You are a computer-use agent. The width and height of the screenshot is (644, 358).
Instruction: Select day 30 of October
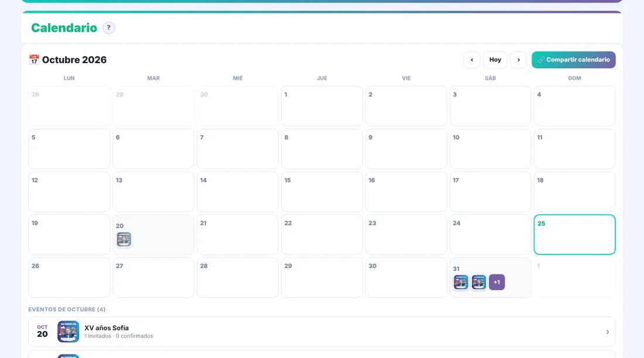tap(406, 277)
